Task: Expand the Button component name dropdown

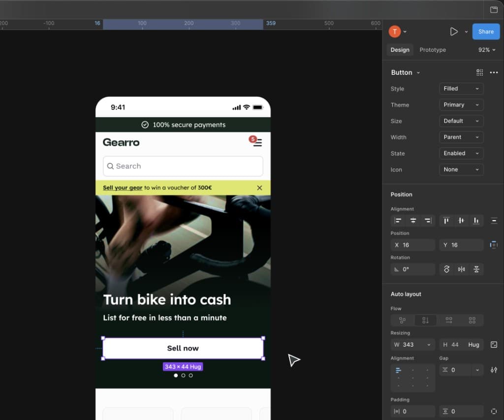Action: coord(418,73)
